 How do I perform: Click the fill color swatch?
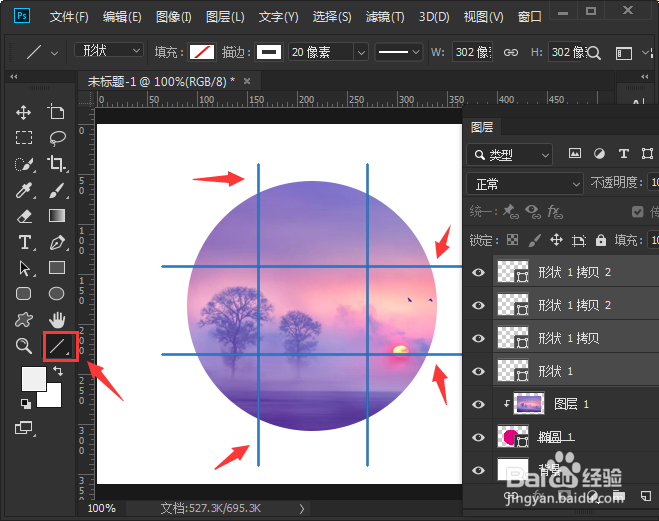pos(202,52)
